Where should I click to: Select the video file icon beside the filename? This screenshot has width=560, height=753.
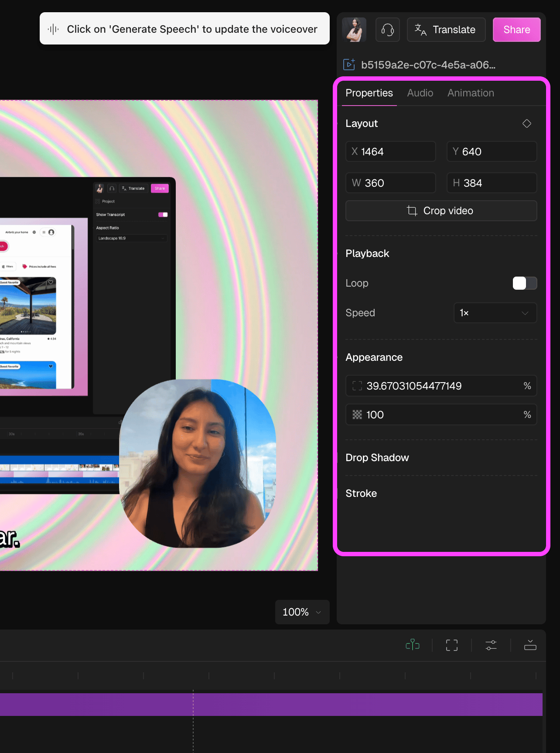(349, 65)
